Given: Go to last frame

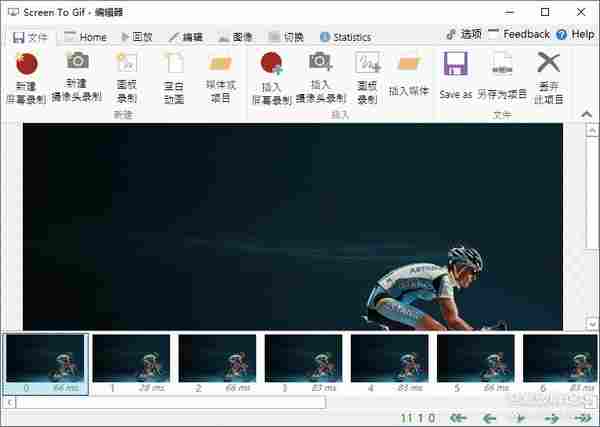Looking at the screenshot, I should (582, 418).
